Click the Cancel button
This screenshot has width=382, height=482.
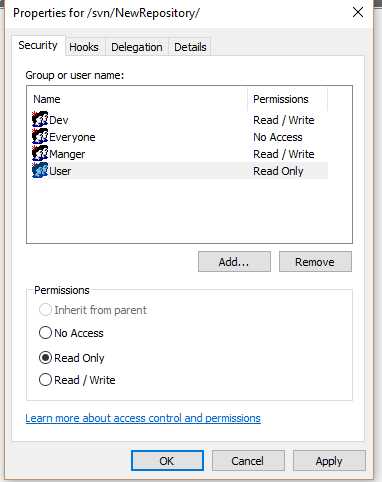coord(248,461)
